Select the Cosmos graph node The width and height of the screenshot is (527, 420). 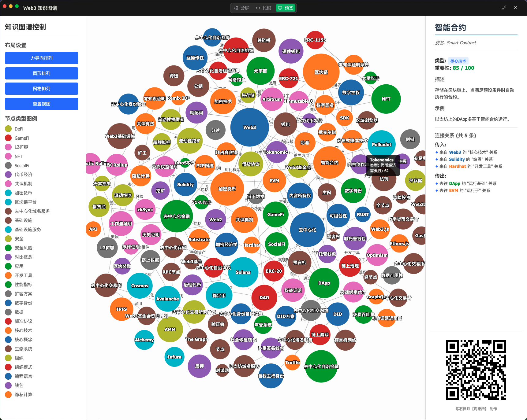click(140, 286)
